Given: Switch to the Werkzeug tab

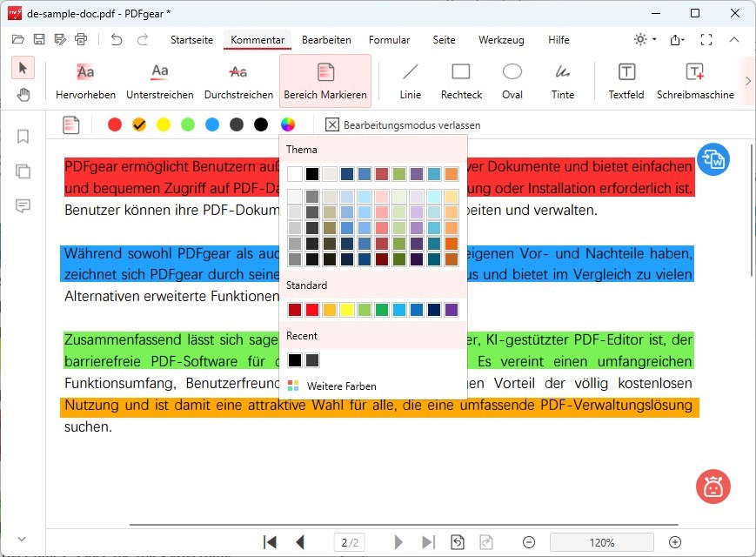Looking at the screenshot, I should click(501, 39).
